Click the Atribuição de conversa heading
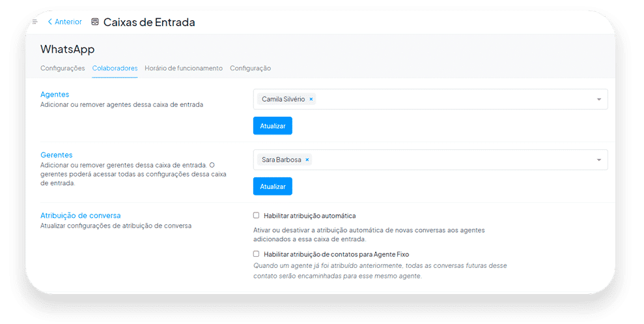 point(81,215)
